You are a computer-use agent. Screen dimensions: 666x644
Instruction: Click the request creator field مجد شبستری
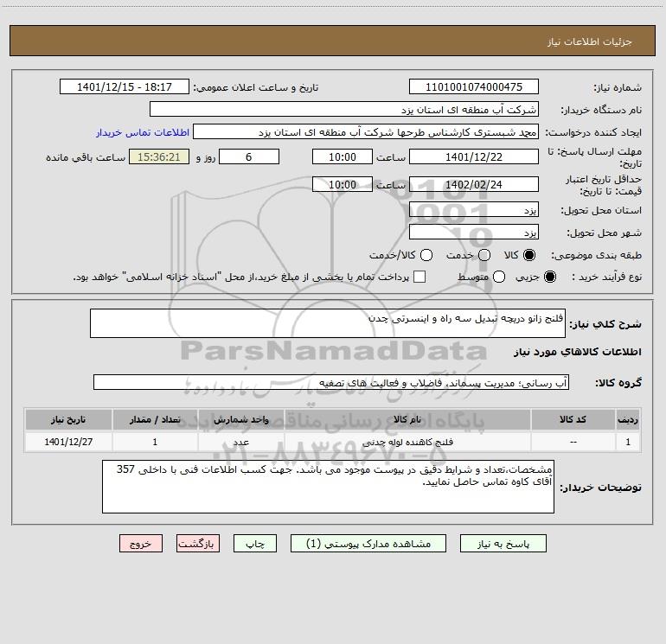click(366, 131)
